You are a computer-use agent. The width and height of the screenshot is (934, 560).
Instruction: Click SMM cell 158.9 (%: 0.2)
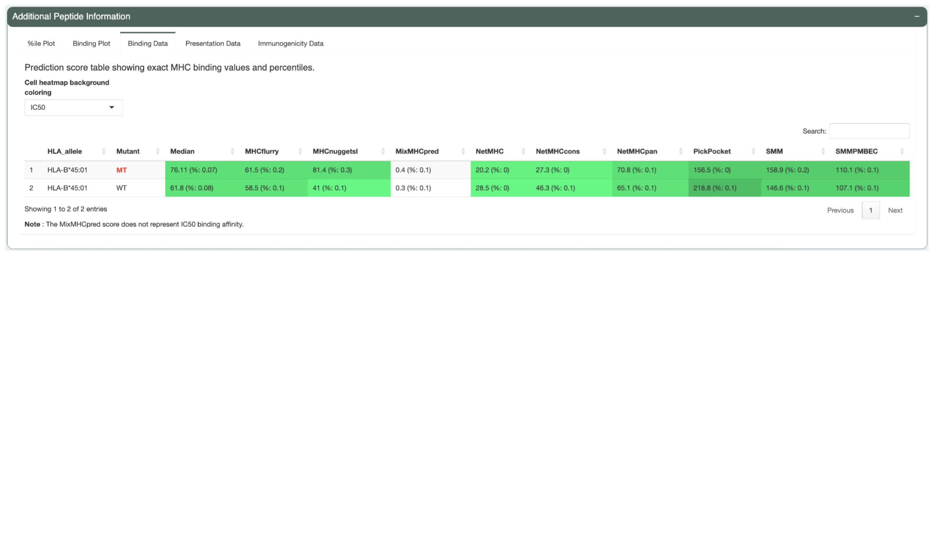pos(796,170)
